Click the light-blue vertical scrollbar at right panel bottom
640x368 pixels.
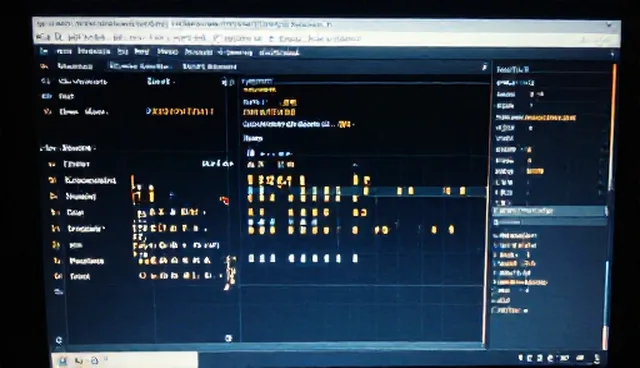click(607, 293)
